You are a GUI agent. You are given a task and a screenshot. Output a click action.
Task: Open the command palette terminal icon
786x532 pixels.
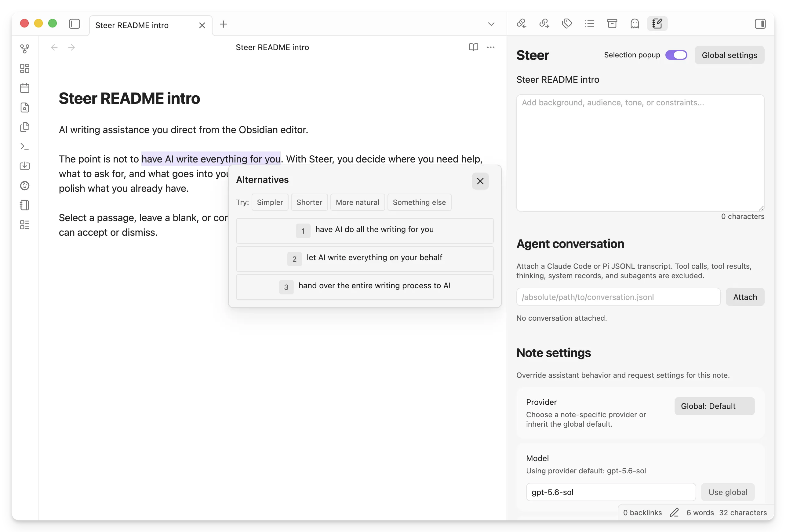[x=25, y=147]
